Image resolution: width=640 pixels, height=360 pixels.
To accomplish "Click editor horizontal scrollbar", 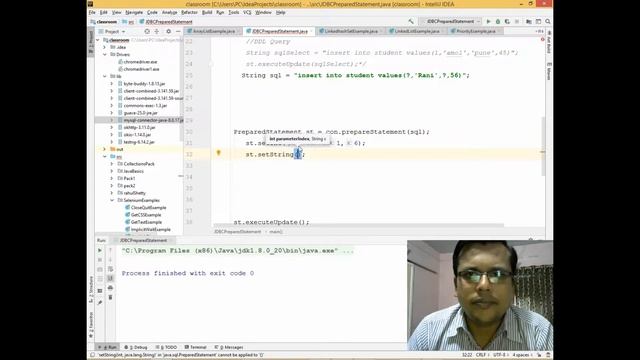I will point(358,225).
